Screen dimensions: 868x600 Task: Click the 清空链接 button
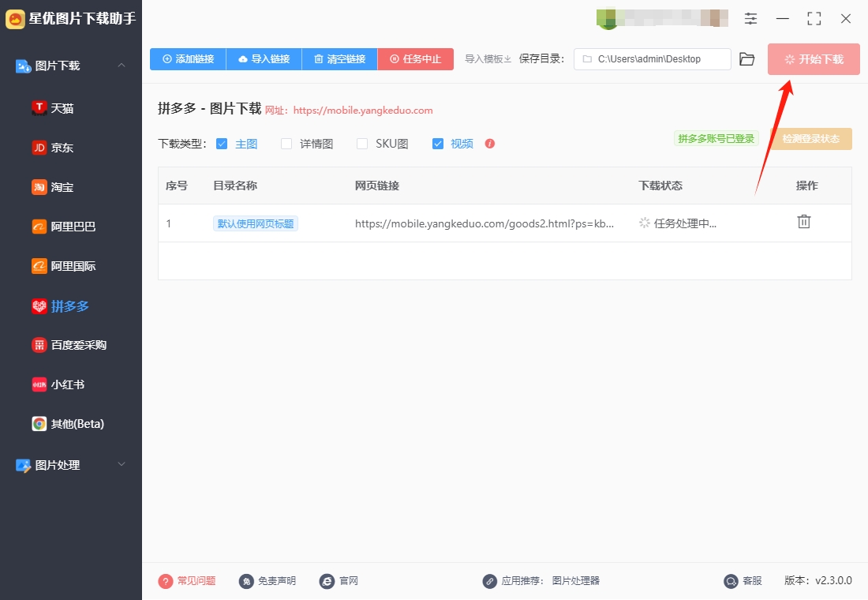point(339,58)
